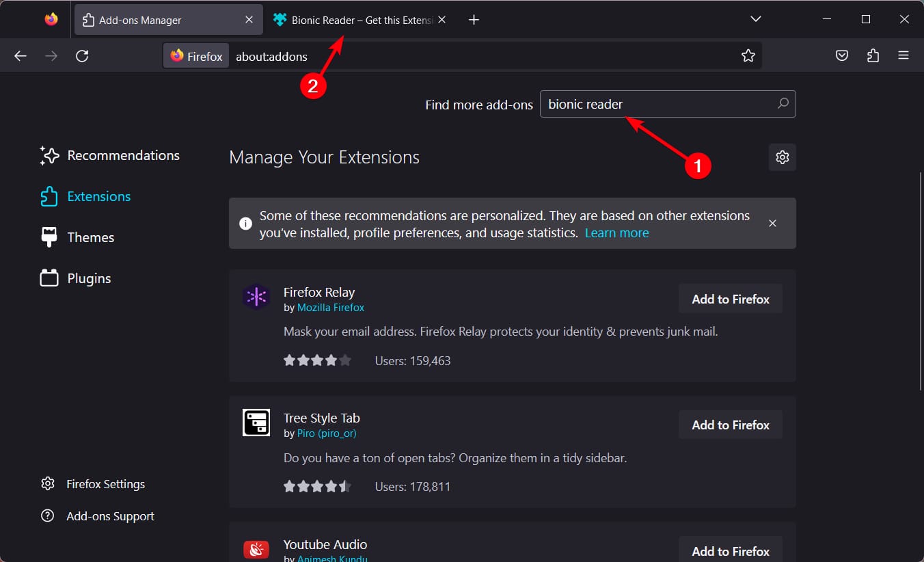Screen dimensions: 924x562
Task: Open a new browser tab
Action: [474, 19]
